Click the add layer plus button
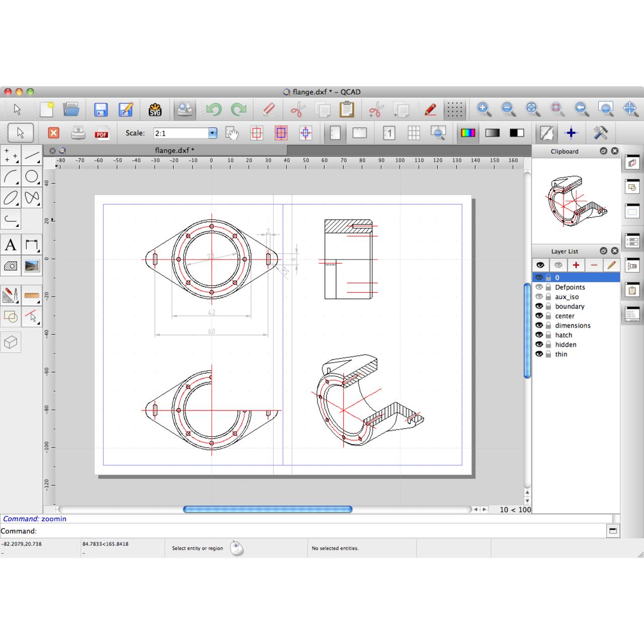Viewport: 644px width, 644px height. click(x=576, y=265)
